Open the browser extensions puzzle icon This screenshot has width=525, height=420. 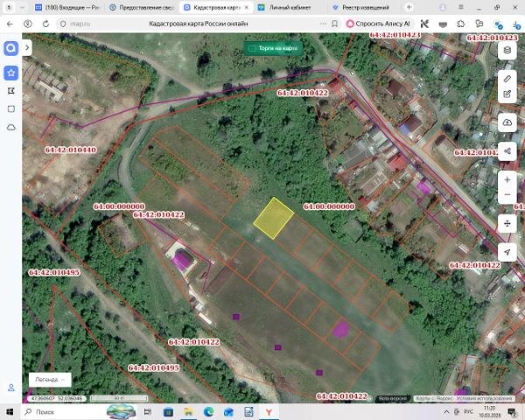(x=461, y=24)
